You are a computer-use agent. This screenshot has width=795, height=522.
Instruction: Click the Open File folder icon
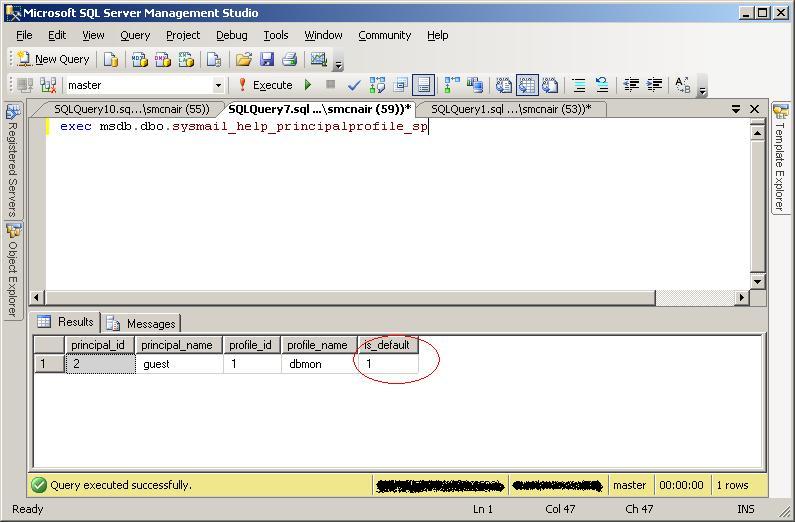click(x=243, y=60)
